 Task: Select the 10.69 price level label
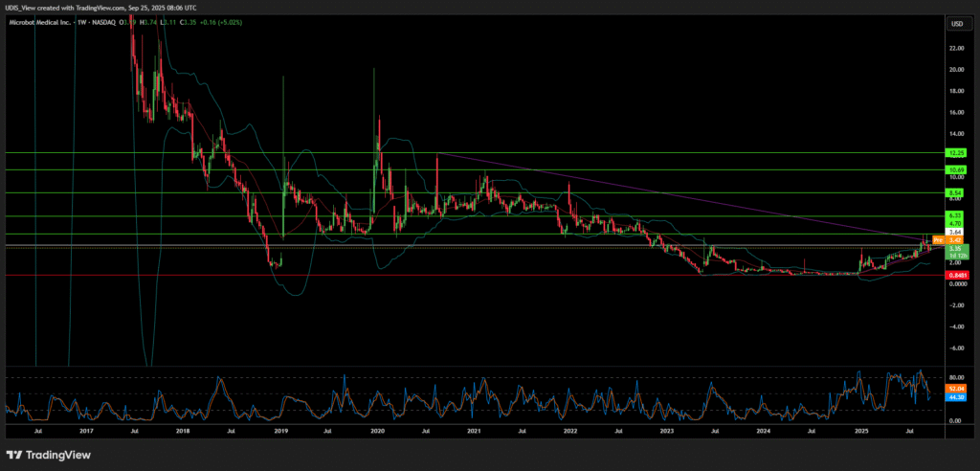pos(955,170)
